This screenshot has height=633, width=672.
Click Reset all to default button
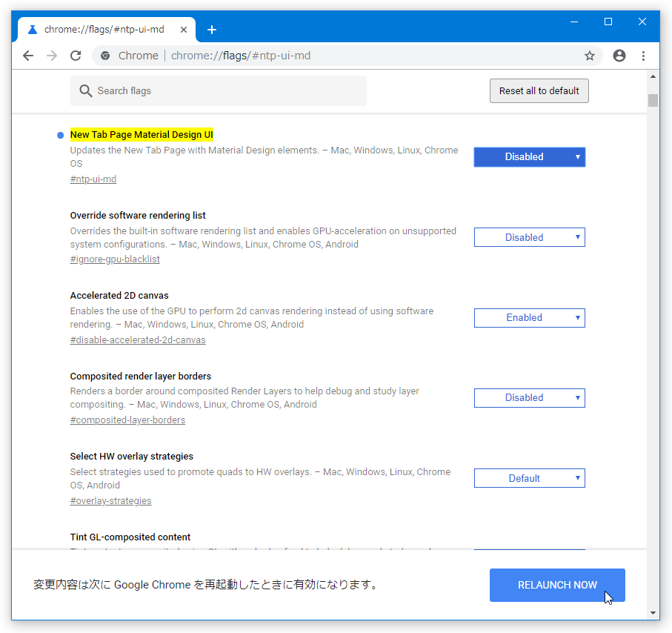539,91
